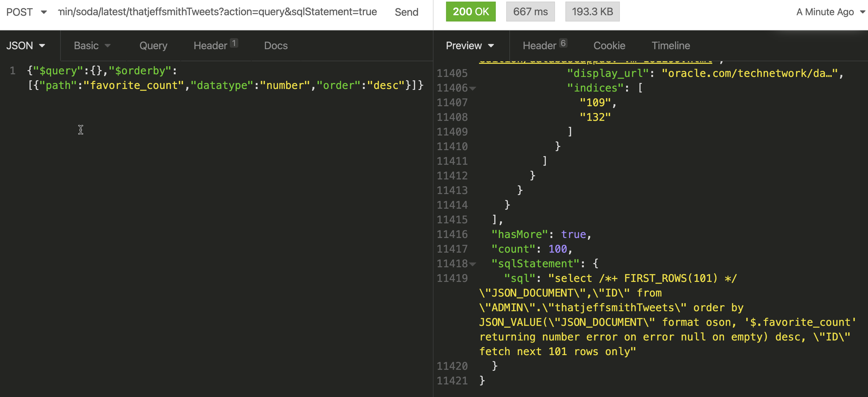Click the "109" index value

tap(595, 103)
